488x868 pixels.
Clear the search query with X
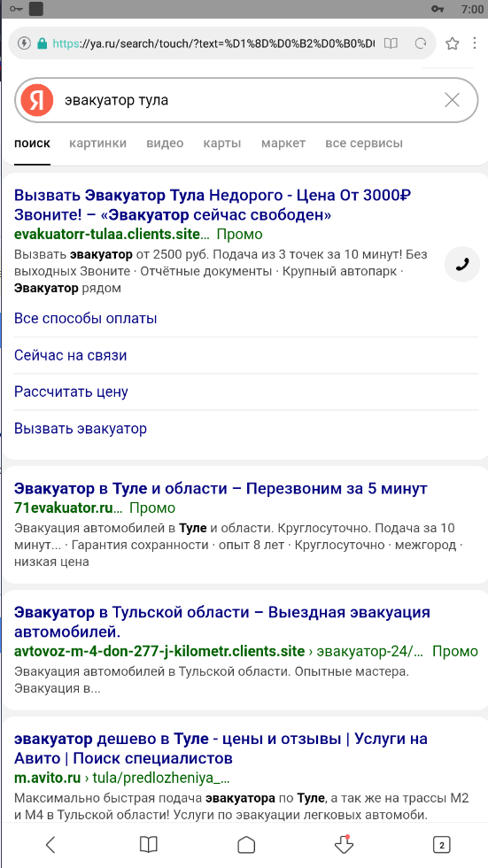point(452,100)
